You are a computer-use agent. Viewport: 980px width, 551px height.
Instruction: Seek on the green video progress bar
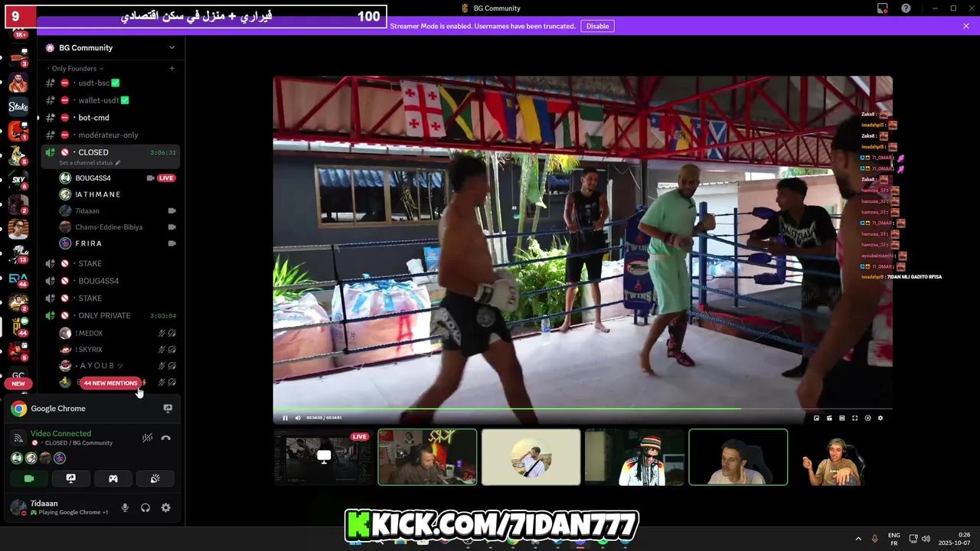[583, 409]
